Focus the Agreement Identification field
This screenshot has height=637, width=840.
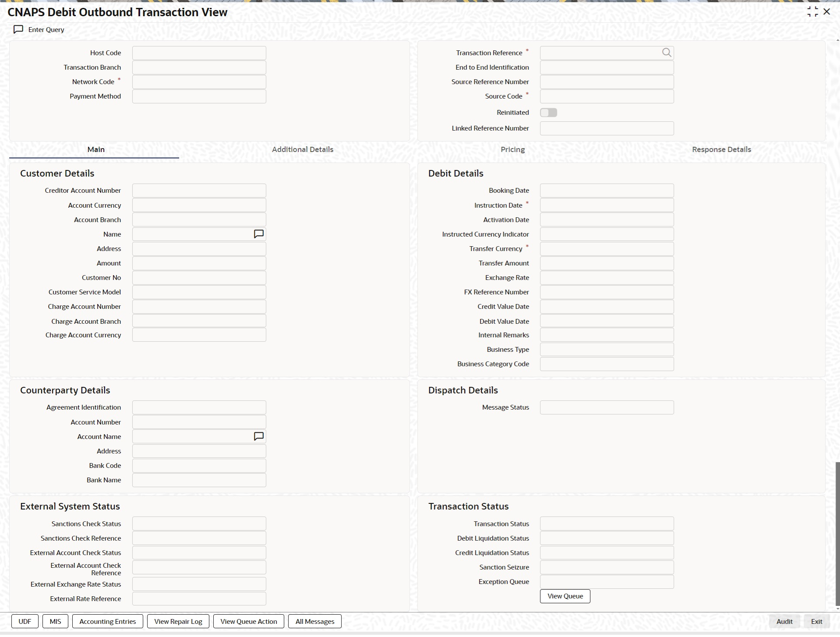199,407
